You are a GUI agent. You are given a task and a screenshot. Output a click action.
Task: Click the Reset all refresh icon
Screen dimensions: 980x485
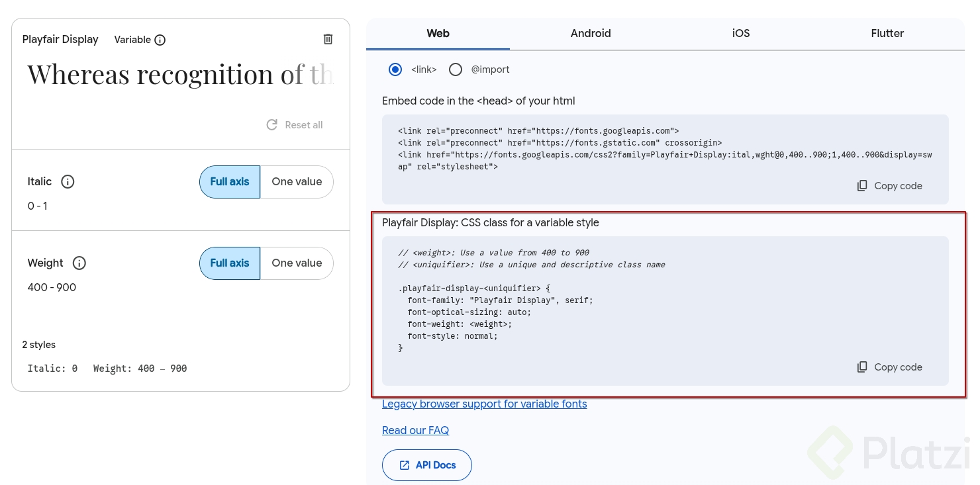pos(271,125)
